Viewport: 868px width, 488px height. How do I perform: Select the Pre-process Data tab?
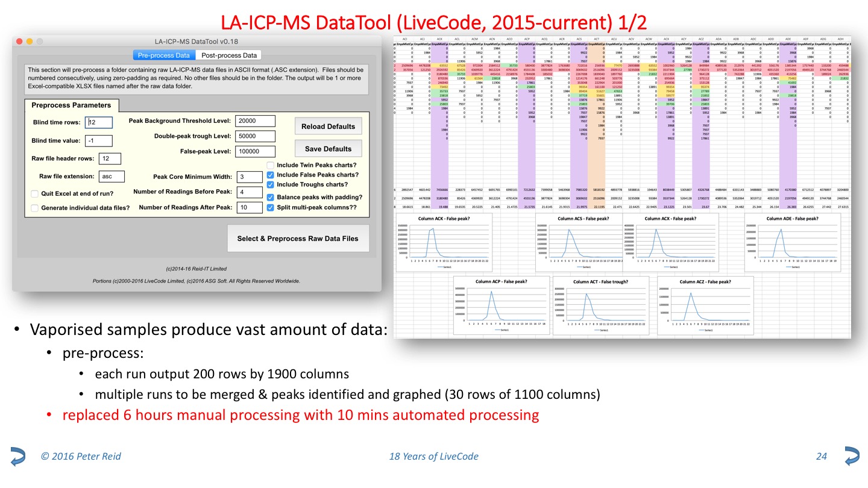(164, 55)
